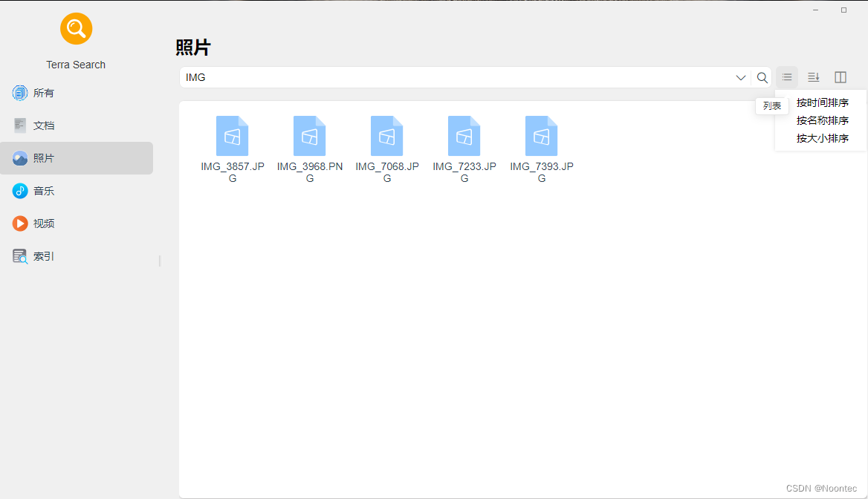This screenshot has width=868, height=499.
Task: Select the IMG_3968.PNG file icon
Action: [x=309, y=136]
